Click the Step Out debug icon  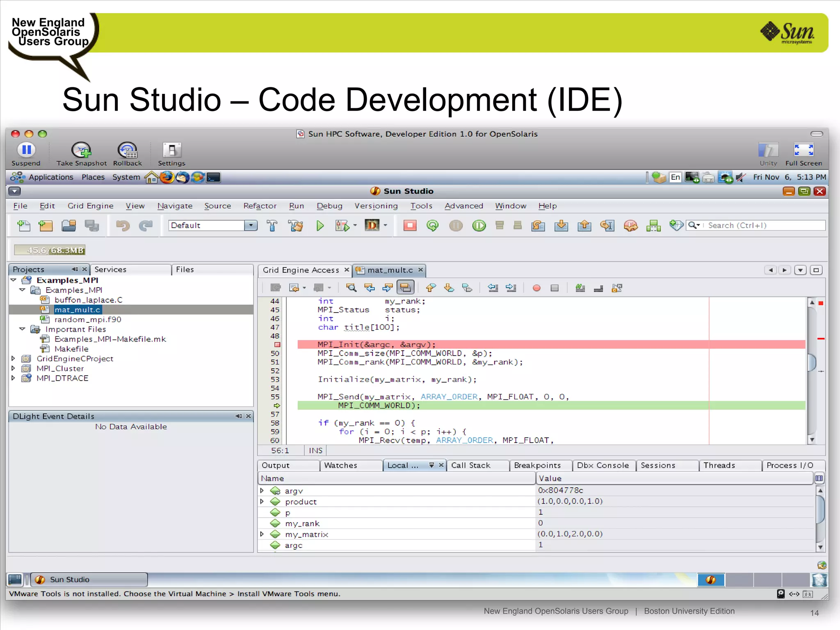(x=584, y=226)
